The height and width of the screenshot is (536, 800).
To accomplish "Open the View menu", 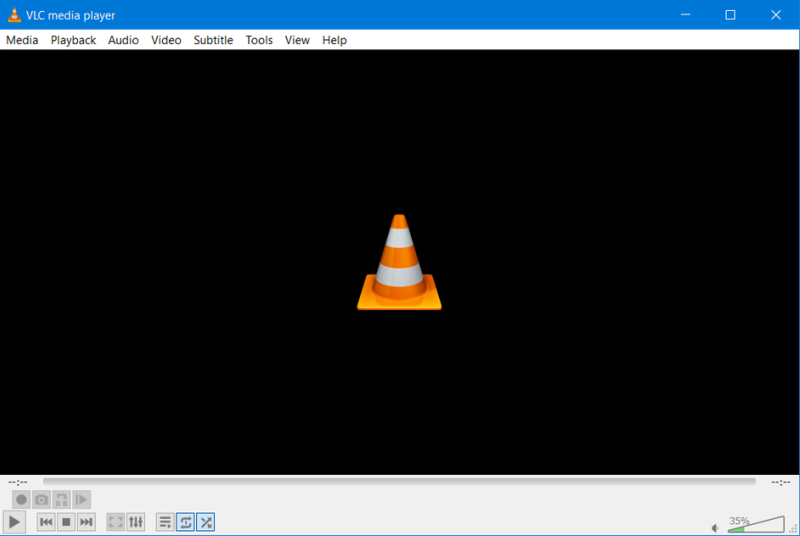I will coord(297,40).
